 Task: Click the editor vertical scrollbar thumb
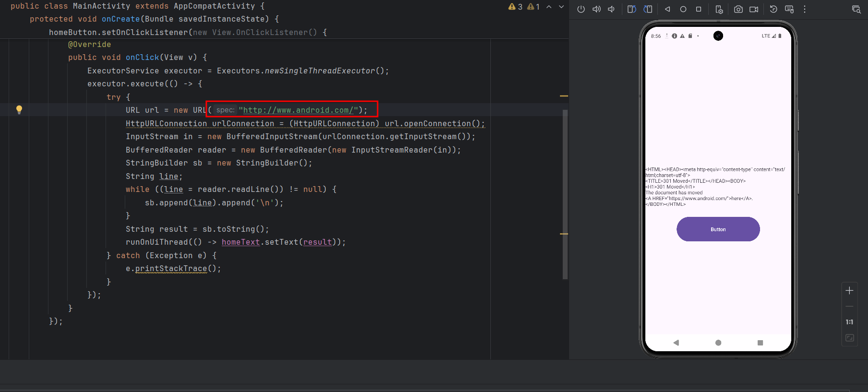click(x=565, y=194)
